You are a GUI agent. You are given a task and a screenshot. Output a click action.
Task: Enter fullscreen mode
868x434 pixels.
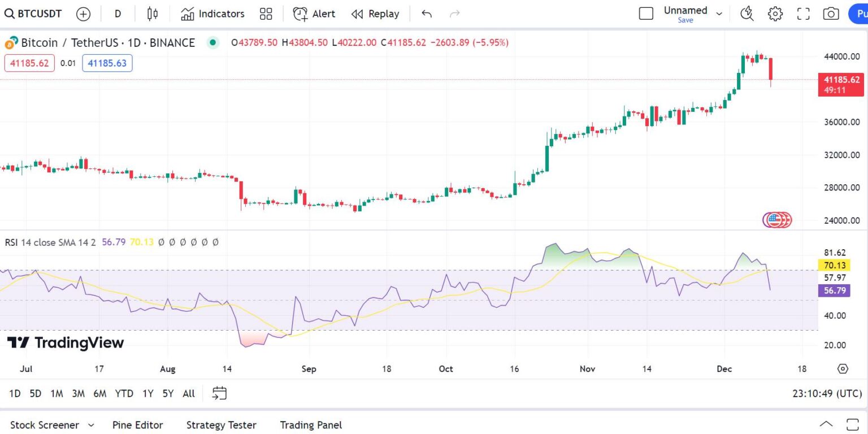point(802,14)
